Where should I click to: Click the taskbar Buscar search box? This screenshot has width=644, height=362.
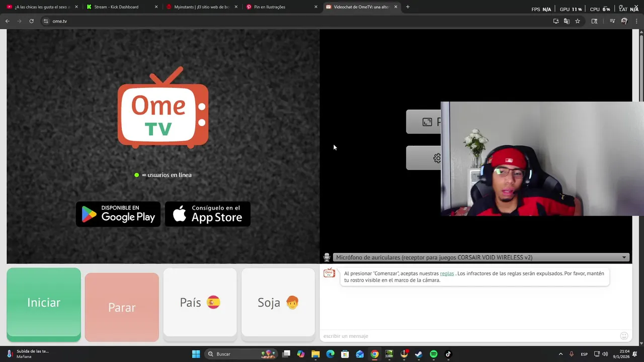(x=242, y=354)
